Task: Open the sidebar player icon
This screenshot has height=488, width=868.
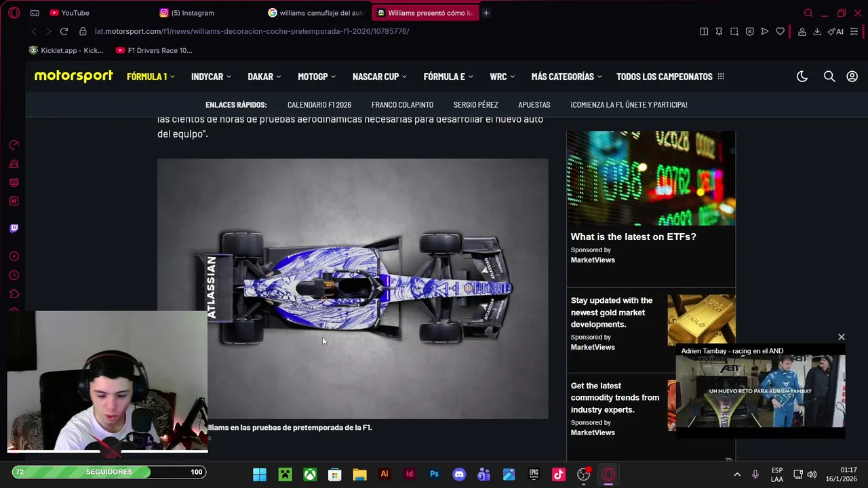Action: [x=14, y=256]
